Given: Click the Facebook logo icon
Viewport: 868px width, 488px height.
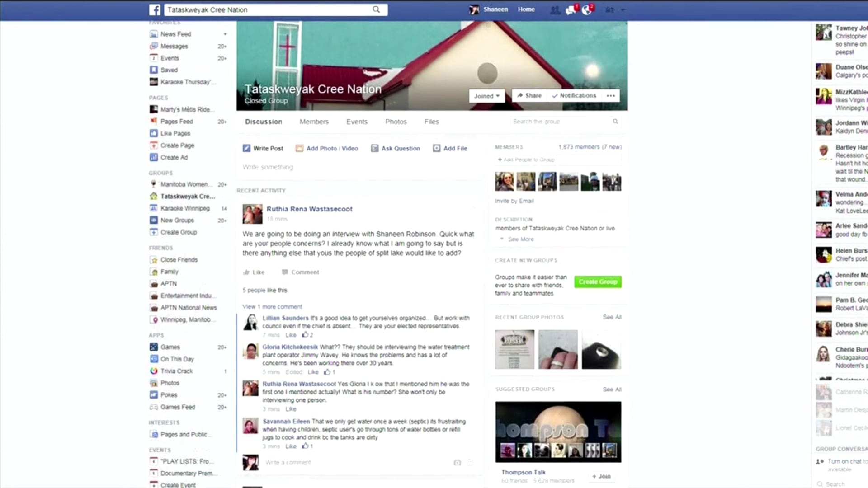Looking at the screenshot, I should click(155, 9).
